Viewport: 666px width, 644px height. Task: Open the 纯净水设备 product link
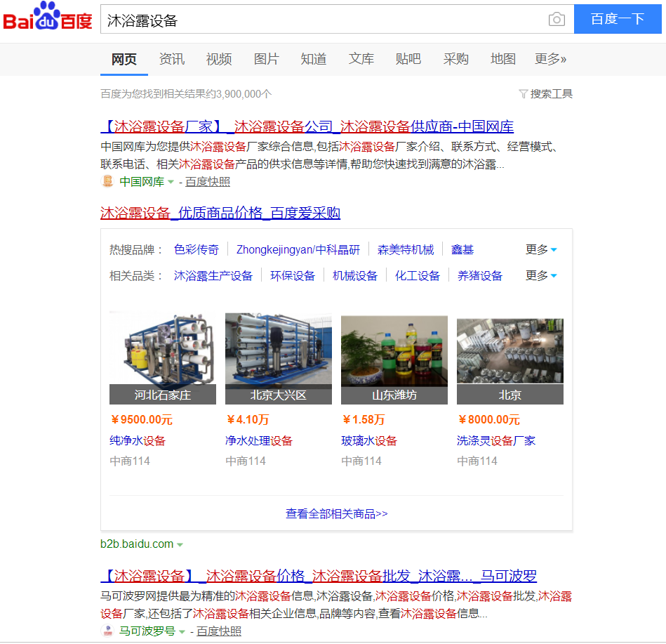click(x=138, y=441)
